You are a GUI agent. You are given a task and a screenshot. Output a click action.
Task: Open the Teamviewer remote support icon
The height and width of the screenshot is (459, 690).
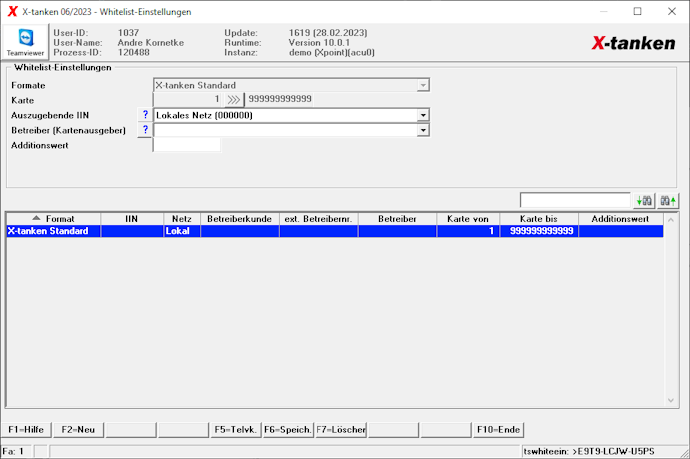pos(26,41)
